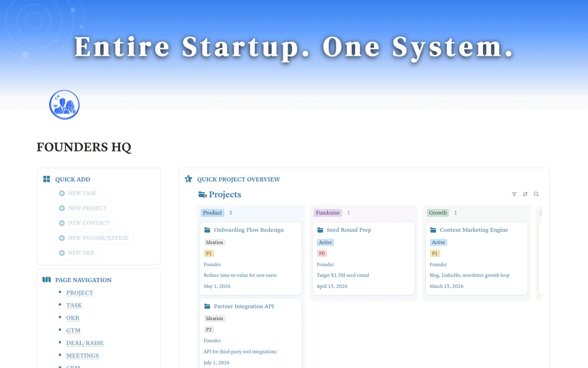The width and height of the screenshot is (588, 368).
Task: Go to the DEAL/RAISE page link
Action: point(85,343)
